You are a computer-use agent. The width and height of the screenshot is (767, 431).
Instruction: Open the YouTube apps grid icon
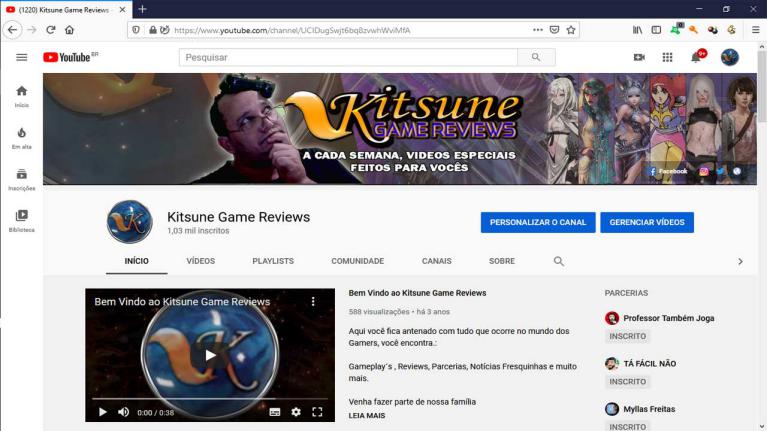point(667,57)
